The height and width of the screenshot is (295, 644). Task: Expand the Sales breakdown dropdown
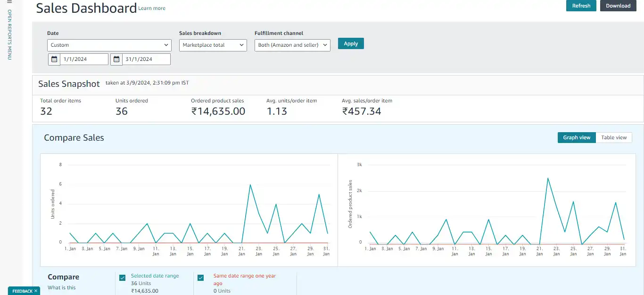[x=213, y=45]
